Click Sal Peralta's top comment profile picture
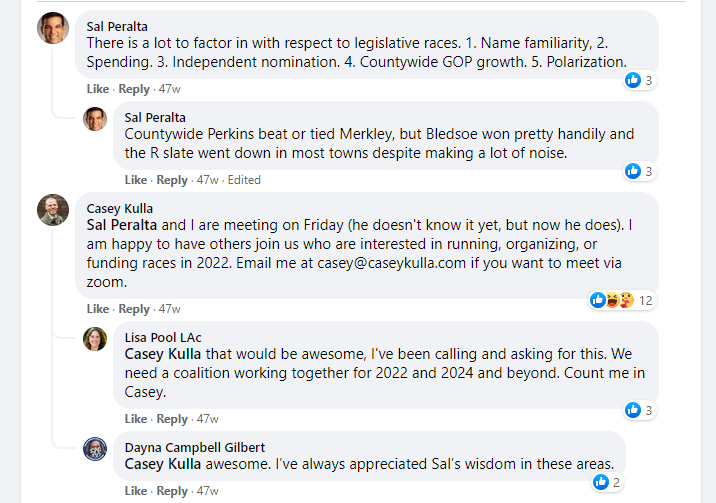 [53, 28]
